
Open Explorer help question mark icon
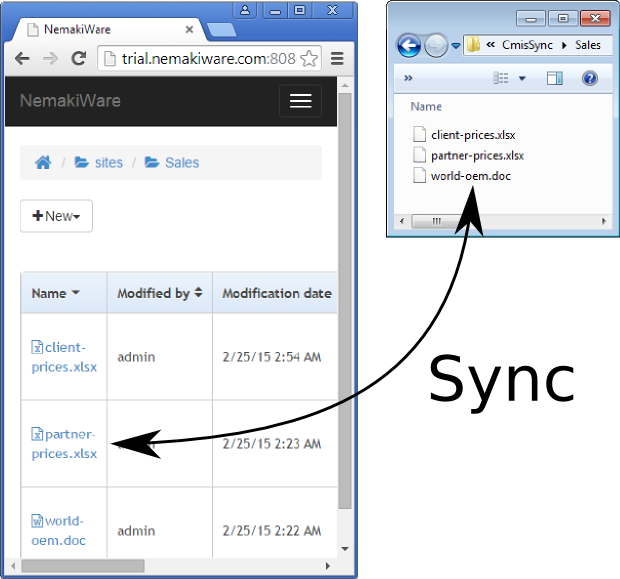click(x=590, y=78)
